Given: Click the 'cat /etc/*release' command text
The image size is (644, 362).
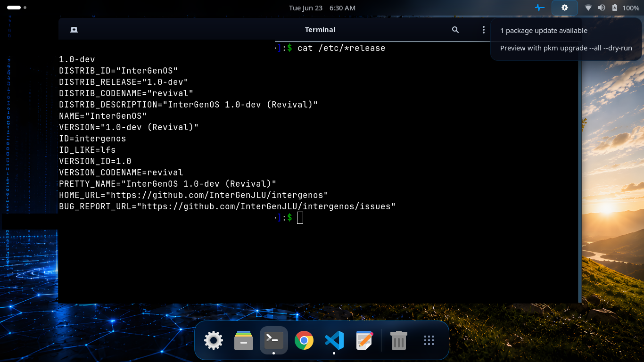Looking at the screenshot, I should pyautogui.click(x=341, y=48).
